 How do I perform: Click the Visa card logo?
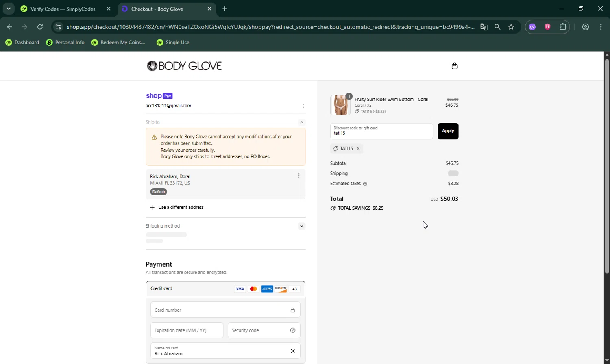[x=240, y=289]
